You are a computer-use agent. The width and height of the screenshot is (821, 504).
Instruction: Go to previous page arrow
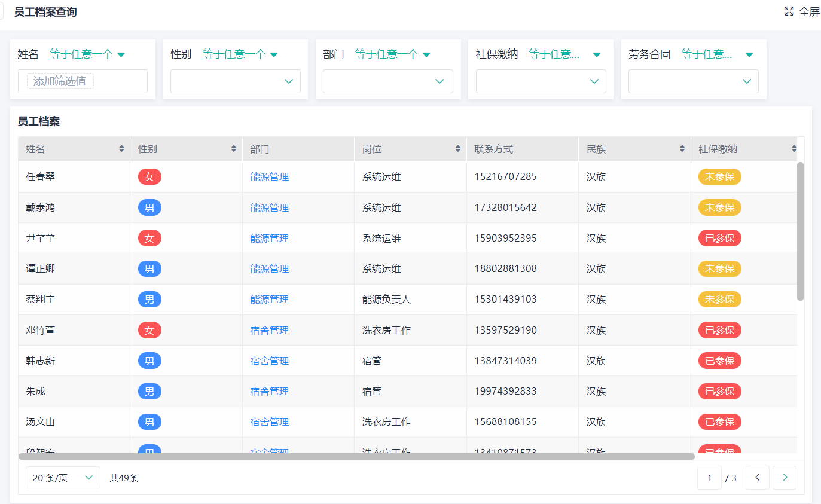757,478
